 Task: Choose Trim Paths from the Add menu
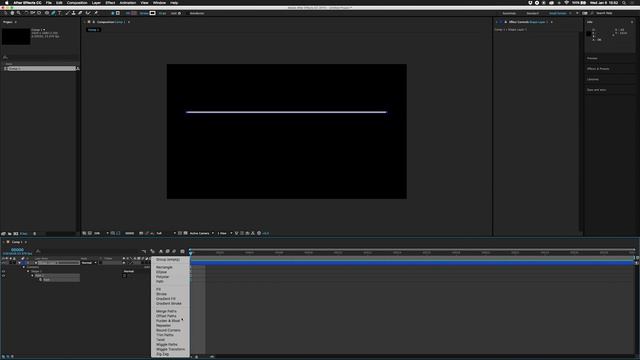click(165, 335)
